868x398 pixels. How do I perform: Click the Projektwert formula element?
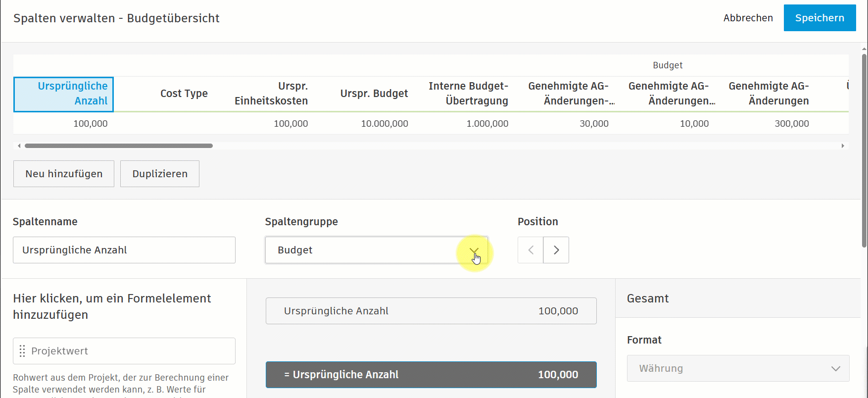(124, 351)
